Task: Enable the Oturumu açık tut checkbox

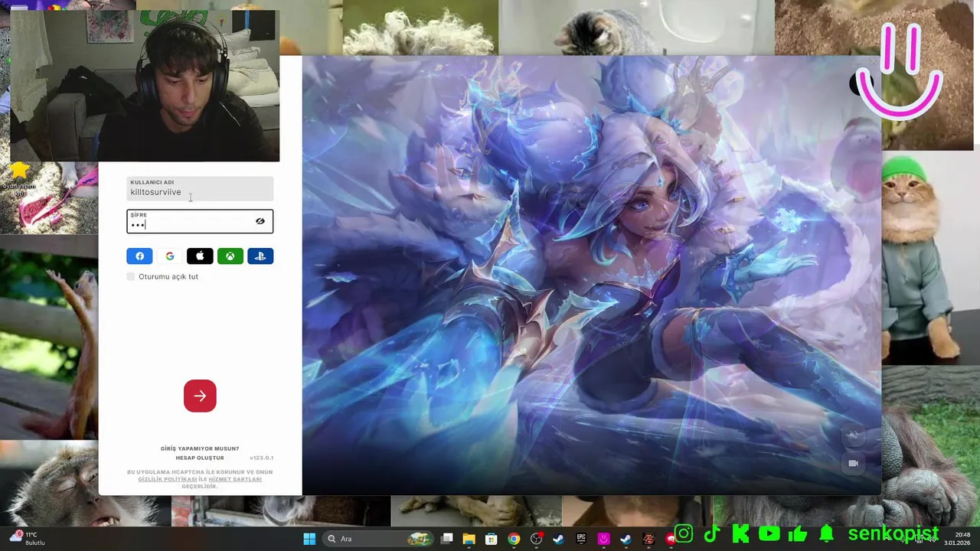Action: click(x=131, y=276)
